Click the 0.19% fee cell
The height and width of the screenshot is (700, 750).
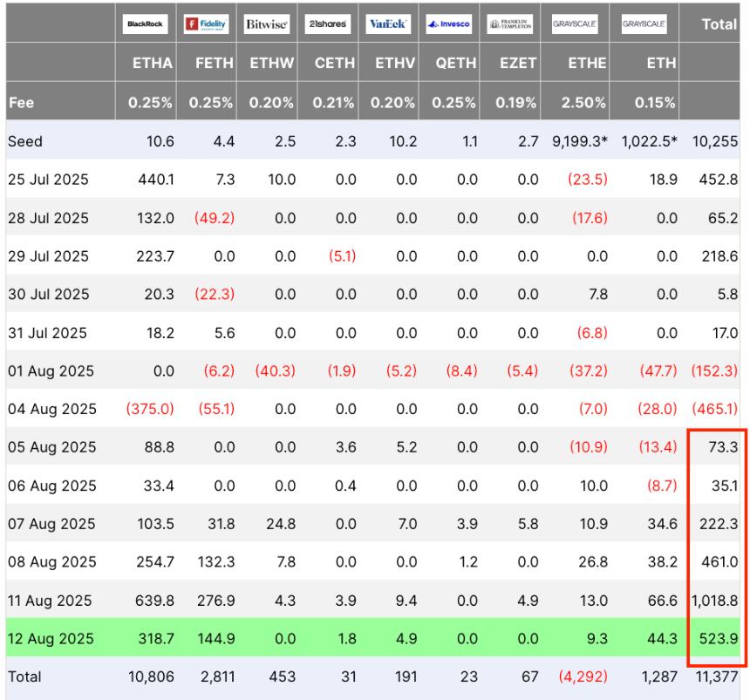click(515, 103)
